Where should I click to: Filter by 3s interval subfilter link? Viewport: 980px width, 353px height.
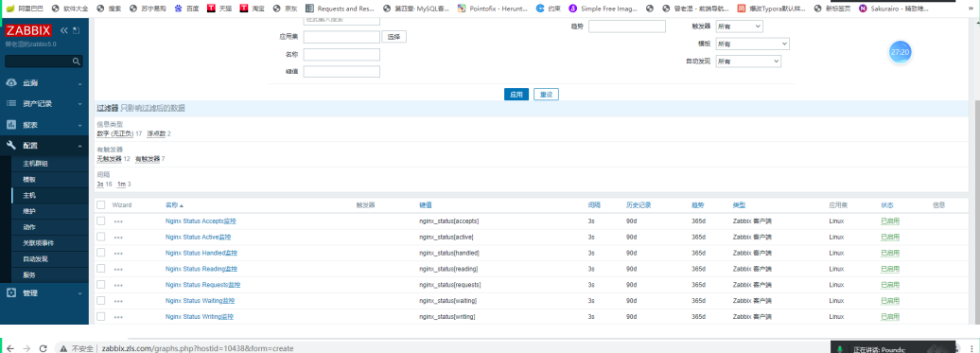(x=100, y=185)
